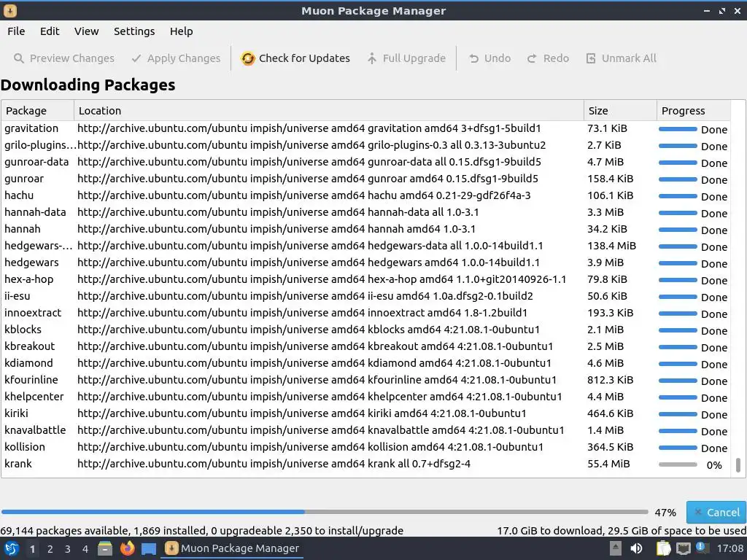
Task: Open the file manager taskbar icon
Action: [105, 548]
